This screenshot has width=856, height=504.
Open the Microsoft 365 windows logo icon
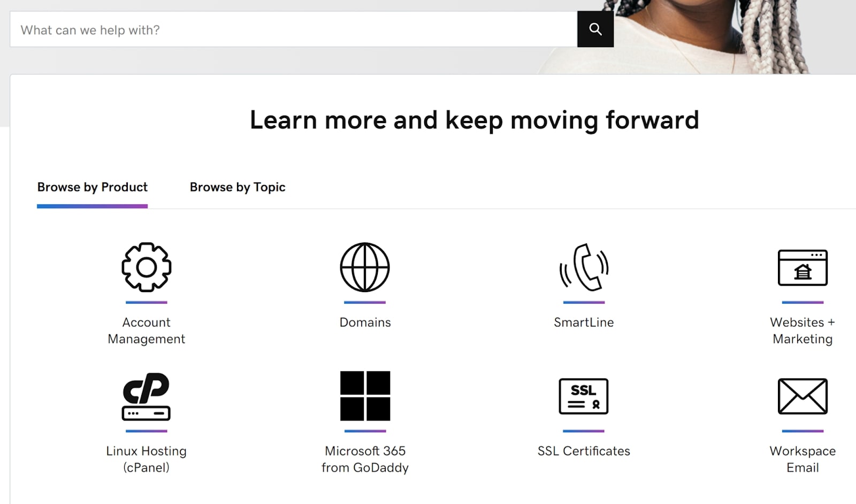click(x=365, y=396)
